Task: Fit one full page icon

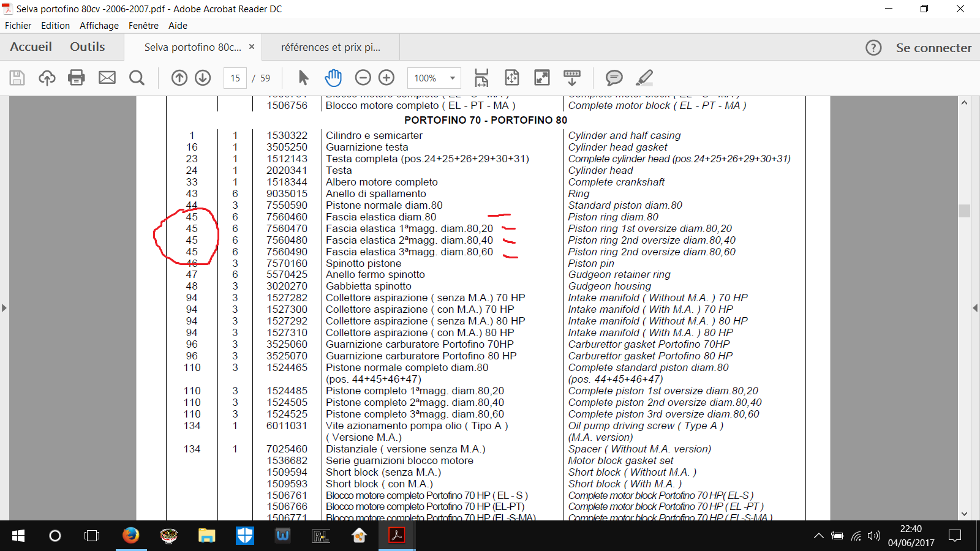Action: click(512, 78)
